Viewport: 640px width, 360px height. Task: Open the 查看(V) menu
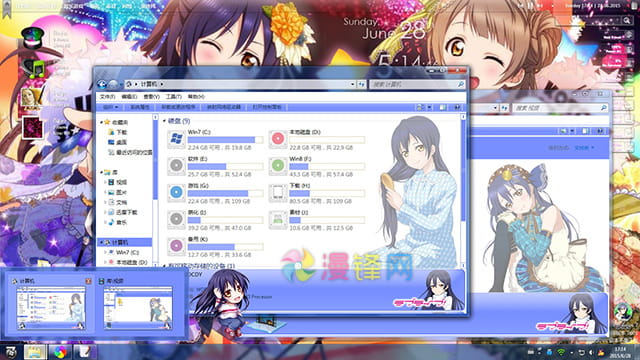(151, 97)
